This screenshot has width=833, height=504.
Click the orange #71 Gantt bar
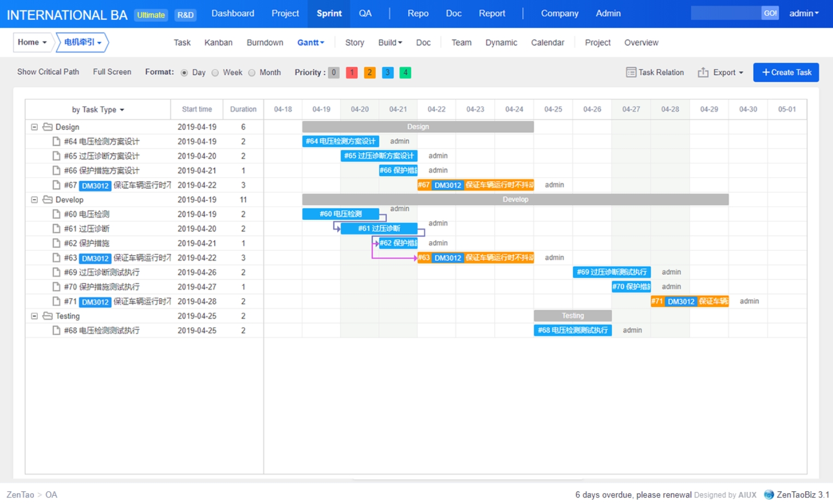coord(690,301)
